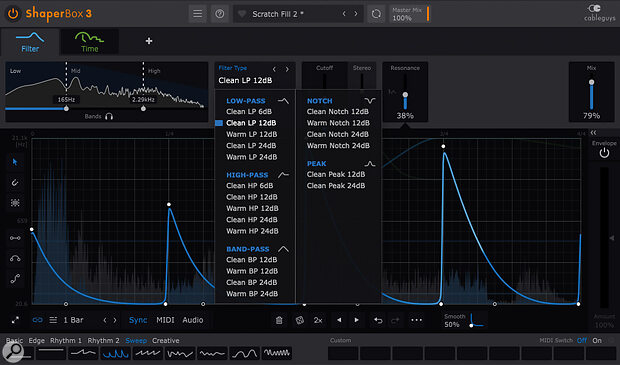Select the highlighted sweep wave preset thumbnail
Image resolution: width=620 pixels, height=365 pixels.
pos(115,353)
